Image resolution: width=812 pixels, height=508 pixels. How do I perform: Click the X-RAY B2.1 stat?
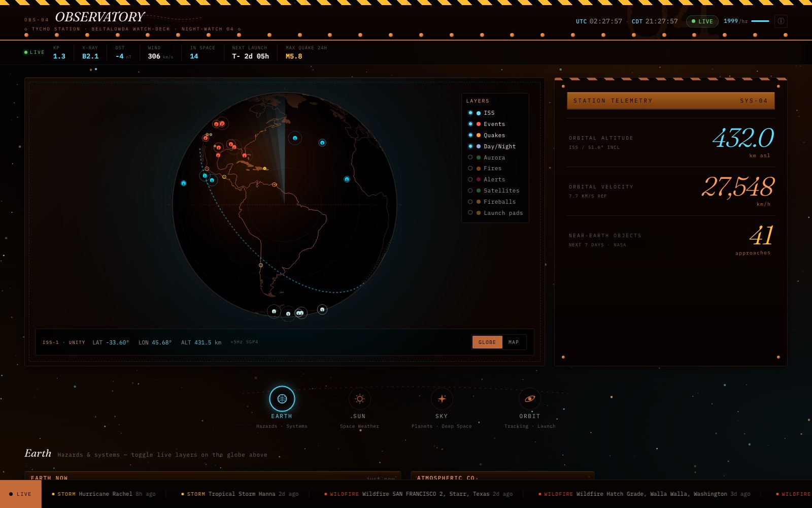pos(90,52)
